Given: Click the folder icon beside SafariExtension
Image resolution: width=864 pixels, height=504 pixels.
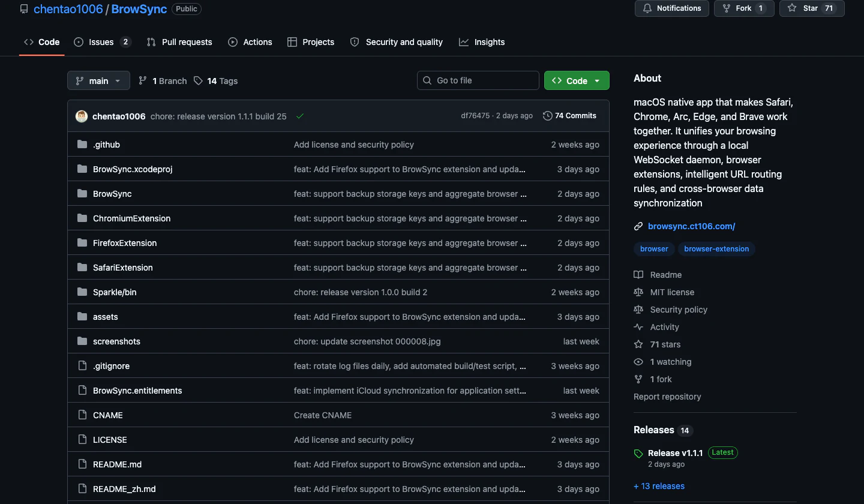Looking at the screenshot, I should click(x=82, y=268).
